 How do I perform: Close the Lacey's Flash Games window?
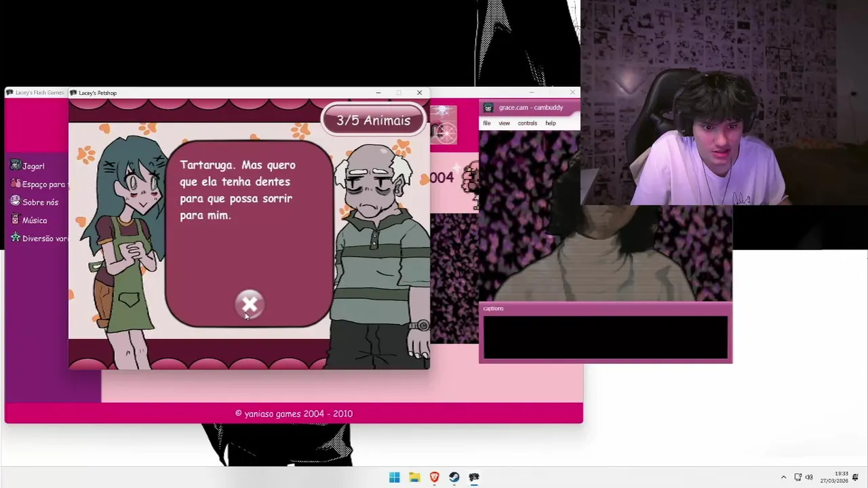click(572, 92)
